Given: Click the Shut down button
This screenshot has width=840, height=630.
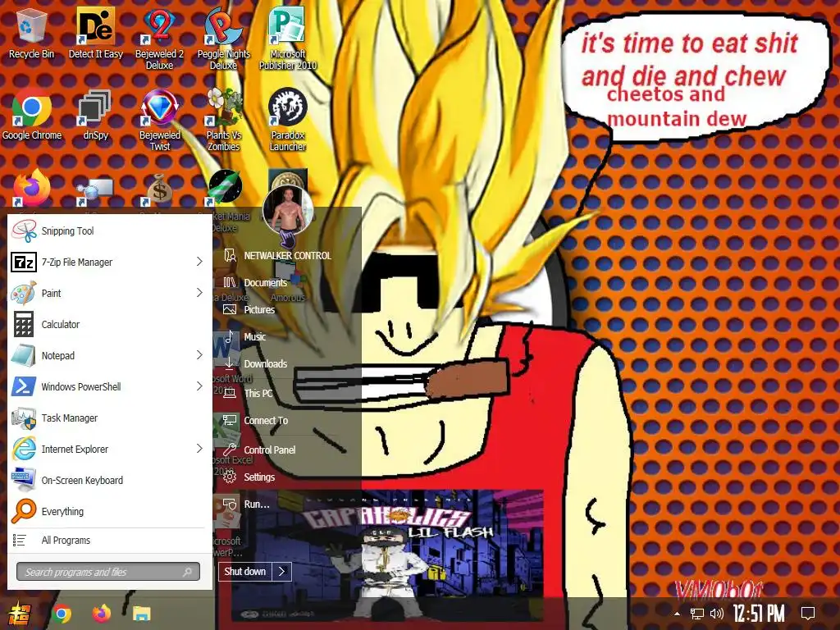Looking at the screenshot, I should [245, 572].
